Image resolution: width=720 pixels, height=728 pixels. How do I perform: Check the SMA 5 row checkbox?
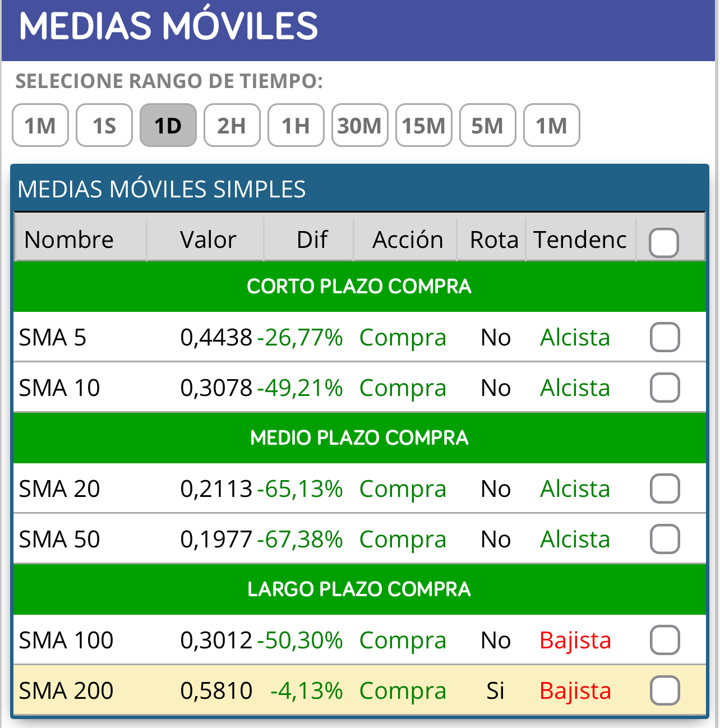tap(665, 337)
